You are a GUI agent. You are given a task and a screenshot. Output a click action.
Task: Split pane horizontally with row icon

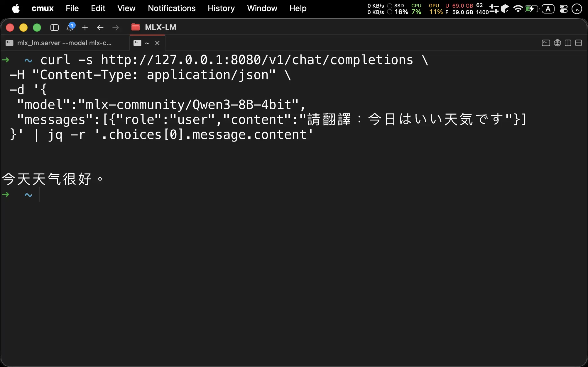click(x=579, y=43)
